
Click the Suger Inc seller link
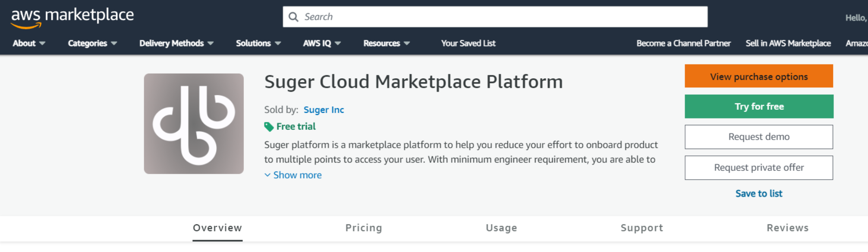324,110
